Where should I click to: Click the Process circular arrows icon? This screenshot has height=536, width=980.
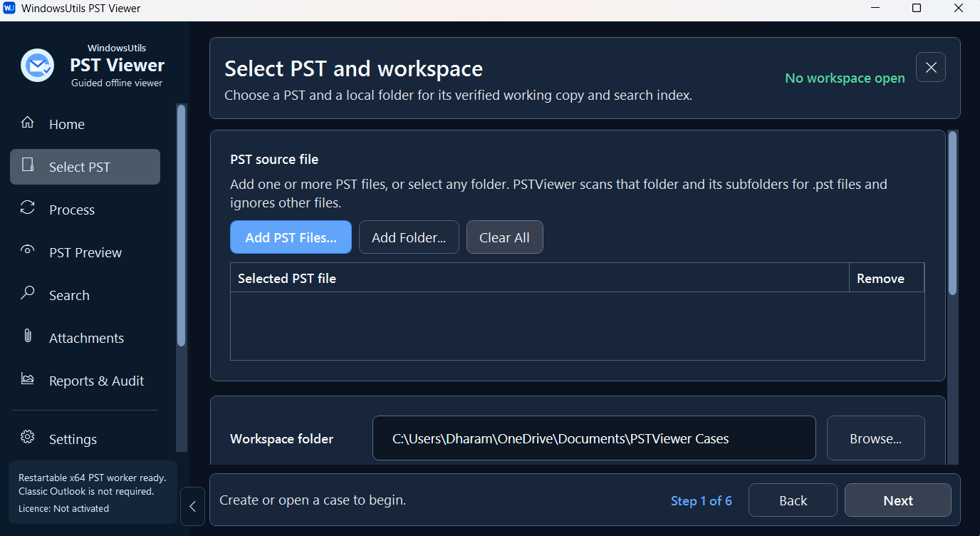point(28,208)
